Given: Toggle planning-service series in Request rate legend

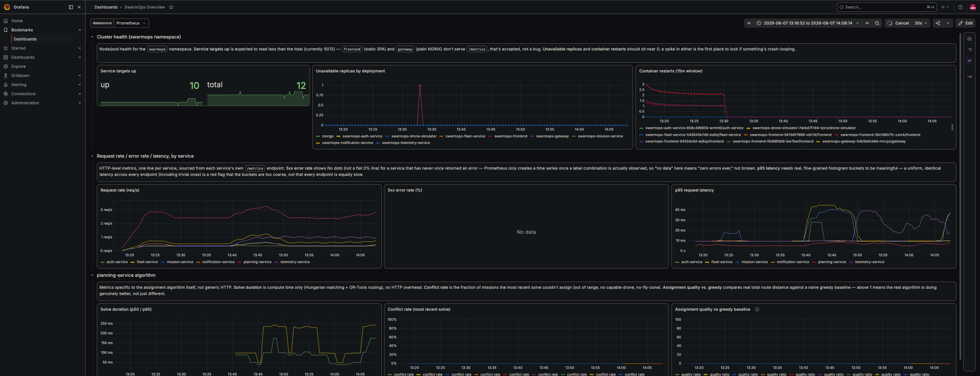Looking at the screenshot, I should click(257, 262).
